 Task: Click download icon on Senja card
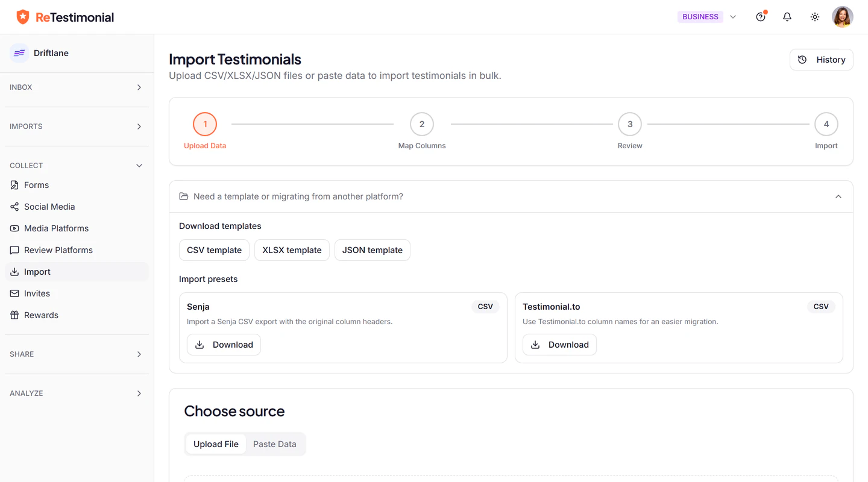click(200, 345)
